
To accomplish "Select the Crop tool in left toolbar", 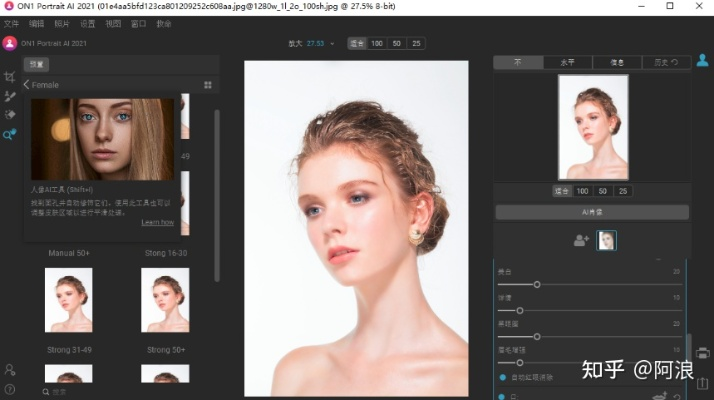I will click(9, 77).
